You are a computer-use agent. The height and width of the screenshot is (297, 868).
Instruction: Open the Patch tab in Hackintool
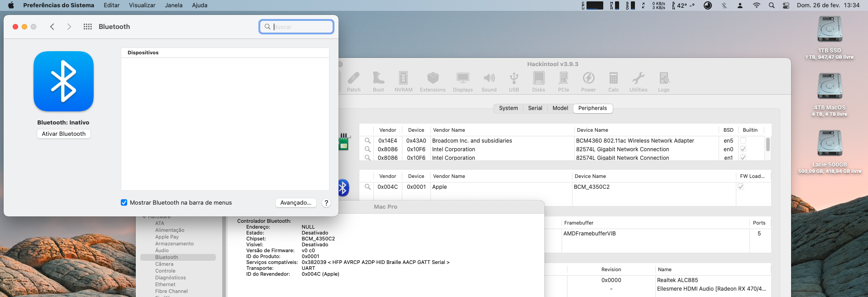coord(354,82)
